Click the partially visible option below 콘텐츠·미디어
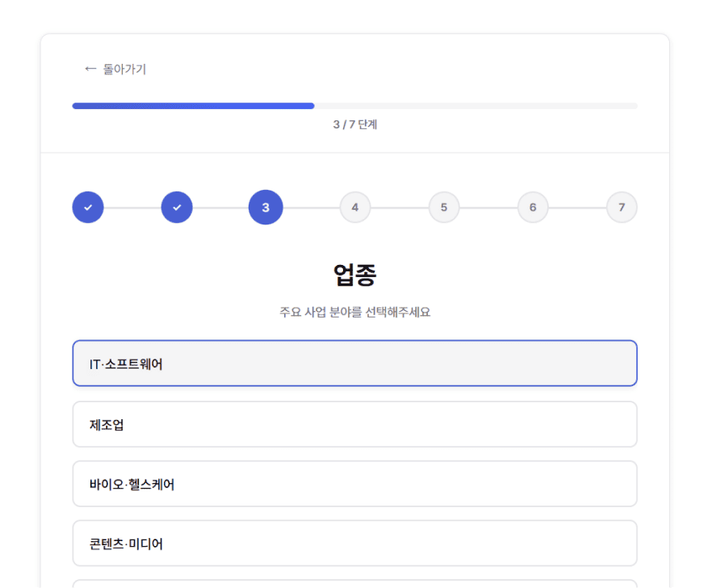 click(355, 584)
